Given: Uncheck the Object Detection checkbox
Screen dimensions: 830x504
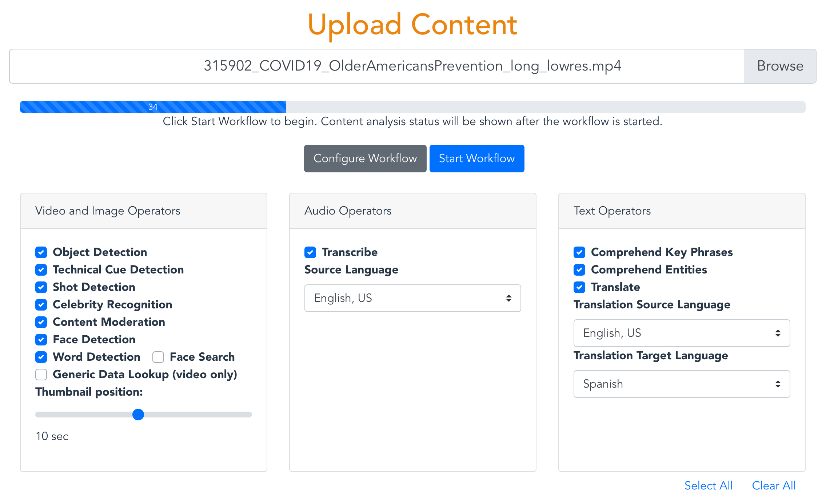Looking at the screenshot, I should (41, 252).
